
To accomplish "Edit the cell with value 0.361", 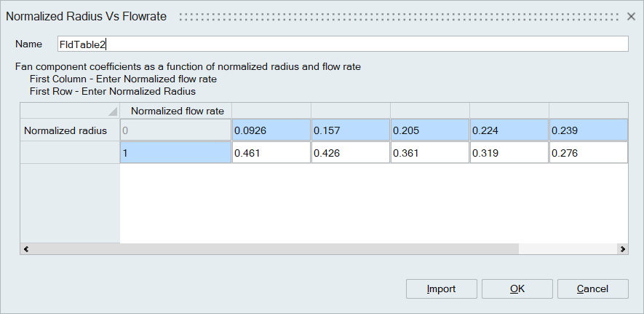I will pyautogui.click(x=429, y=153).
